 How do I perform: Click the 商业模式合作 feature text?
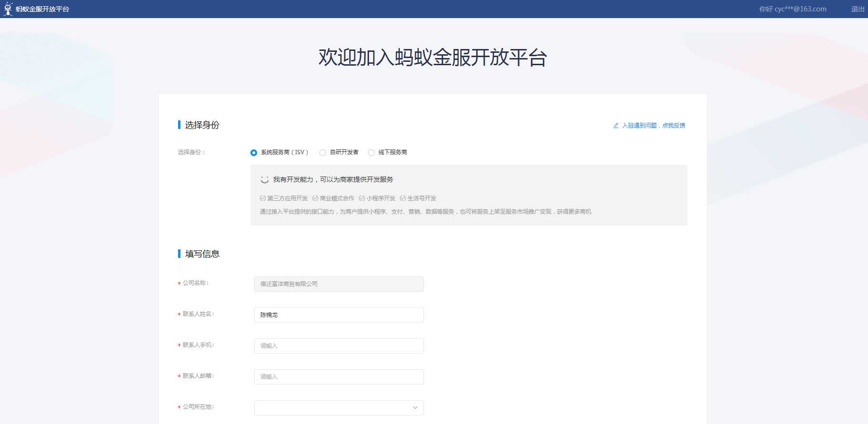(337, 198)
